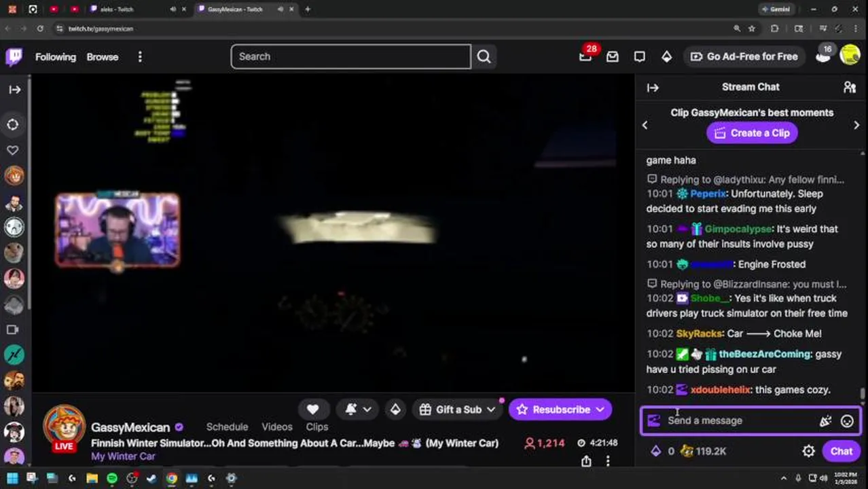Open a new browser tab
Viewport: 868px width, 489px height.
tap(308, 9)
